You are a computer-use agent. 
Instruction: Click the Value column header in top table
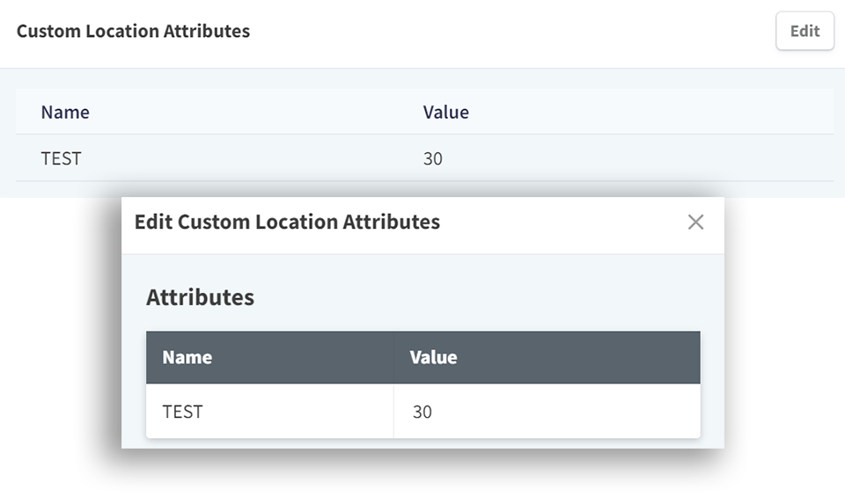pyautogui.click(x=445, y=112)
